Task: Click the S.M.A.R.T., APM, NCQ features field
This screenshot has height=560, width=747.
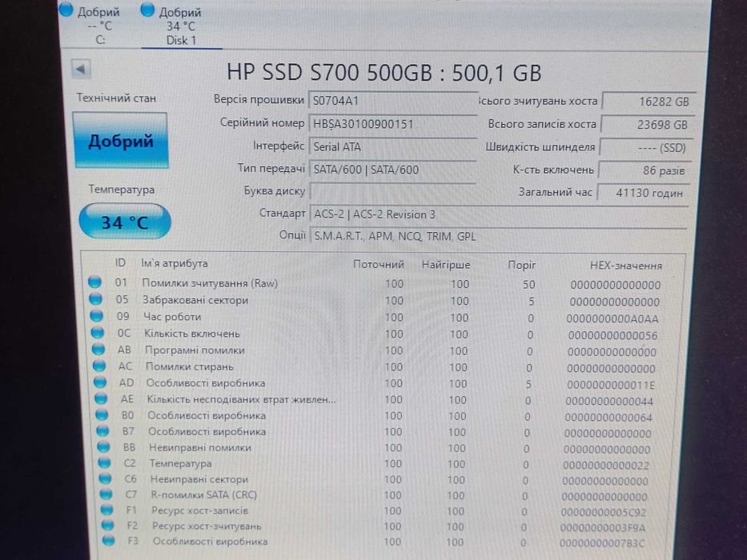Action: (498, 237)
